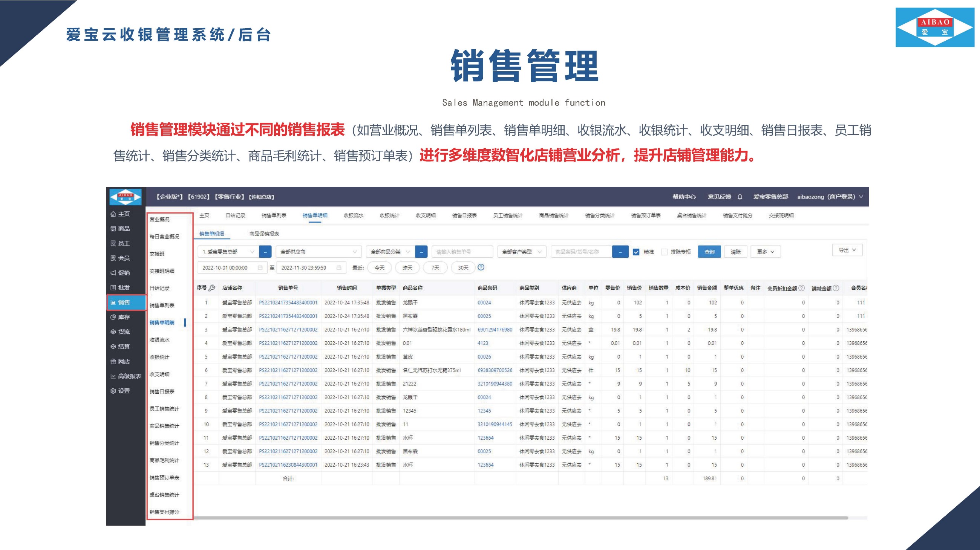Click the info icon beside 会员折扣金额
This screenshot has height=550, width=980.
802,288
